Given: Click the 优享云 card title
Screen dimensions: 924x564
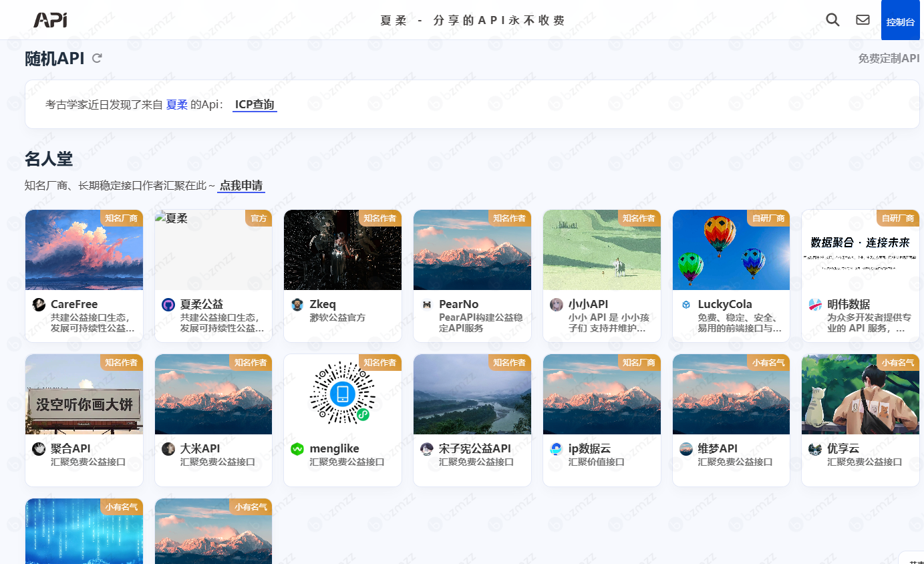Looking at the screenshot, I should 843,448.
